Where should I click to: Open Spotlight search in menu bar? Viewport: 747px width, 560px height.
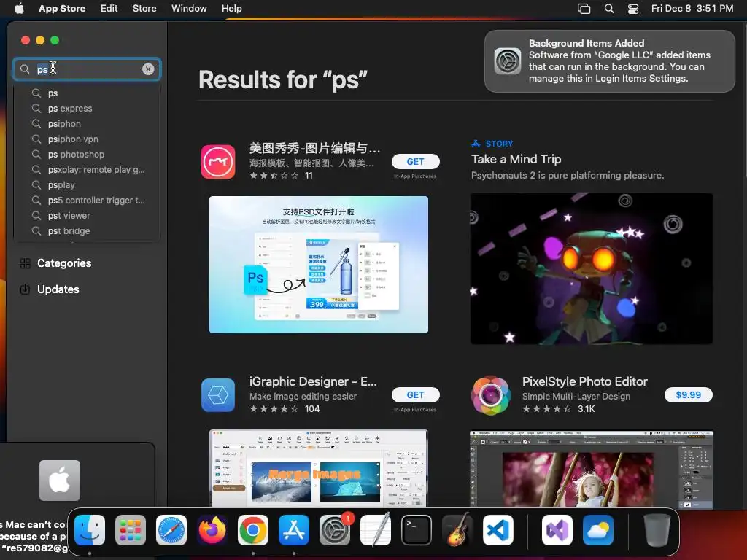click(x=609, y=8)
